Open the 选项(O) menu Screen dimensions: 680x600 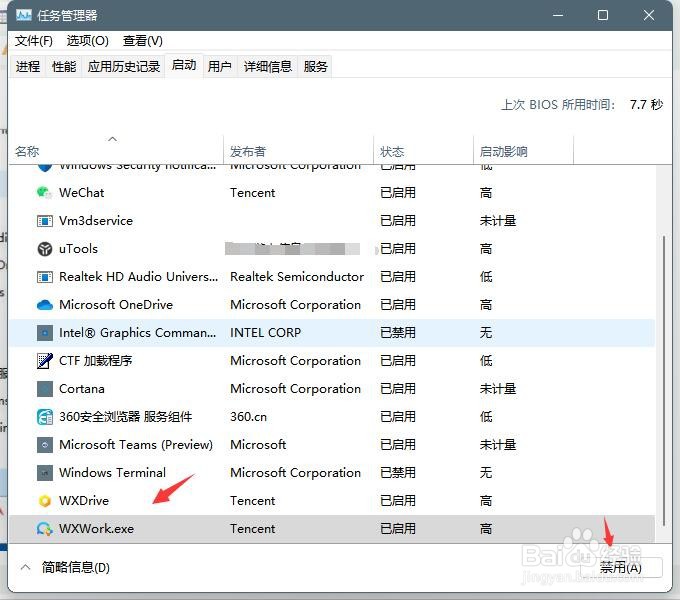tap(88, 41)
